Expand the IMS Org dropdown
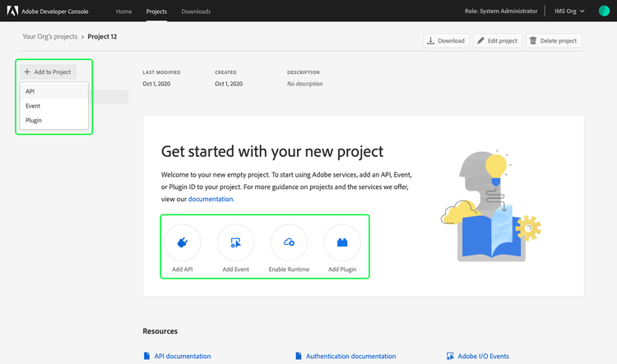 570,12
